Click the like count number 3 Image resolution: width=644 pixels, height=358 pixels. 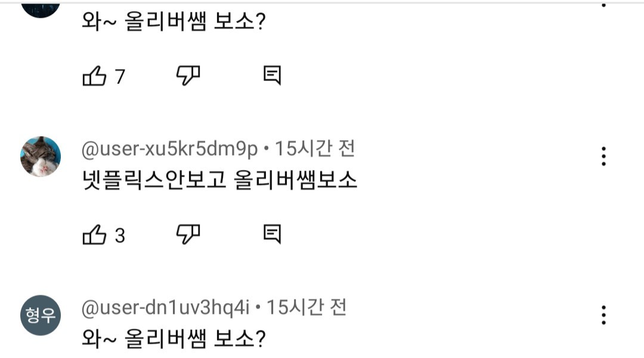pos(120,236)
